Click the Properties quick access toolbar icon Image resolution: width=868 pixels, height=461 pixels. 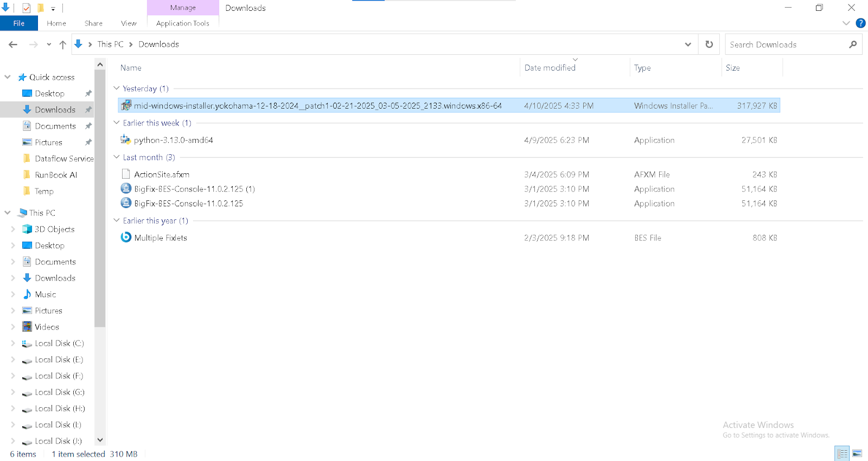pyautogui.click(x=26, y=8)
